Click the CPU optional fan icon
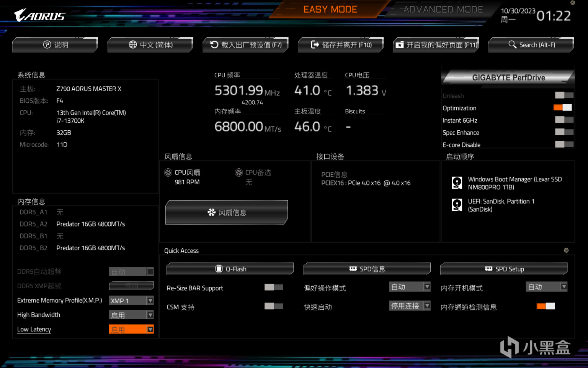The width and height of the screenshot is (588, 368). [239, 172]
